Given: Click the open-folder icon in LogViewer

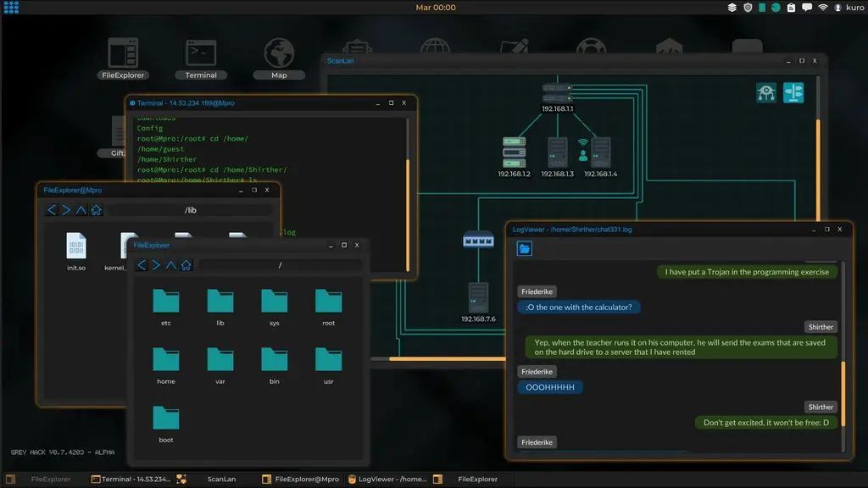Looking at the screenshot, I should (525, 248).
